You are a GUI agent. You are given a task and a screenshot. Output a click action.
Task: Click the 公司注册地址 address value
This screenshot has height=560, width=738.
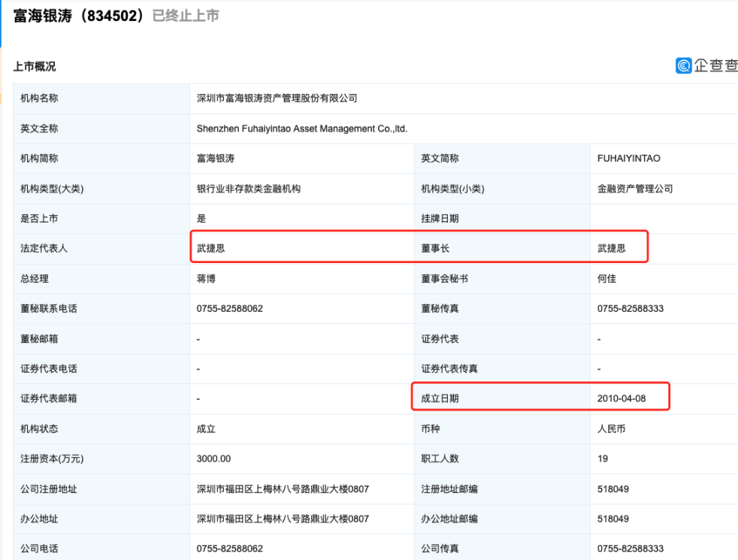point(283,489)
